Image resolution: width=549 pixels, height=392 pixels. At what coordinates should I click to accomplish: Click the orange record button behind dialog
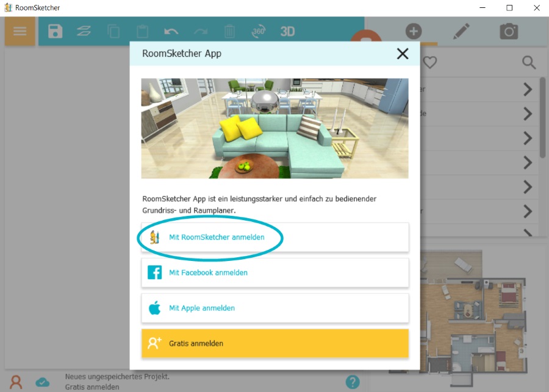[366, 36]
